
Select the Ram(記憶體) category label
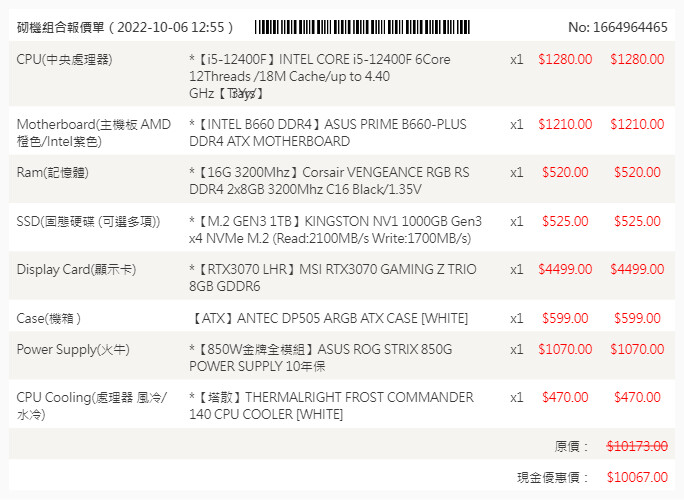click(53, 173)
